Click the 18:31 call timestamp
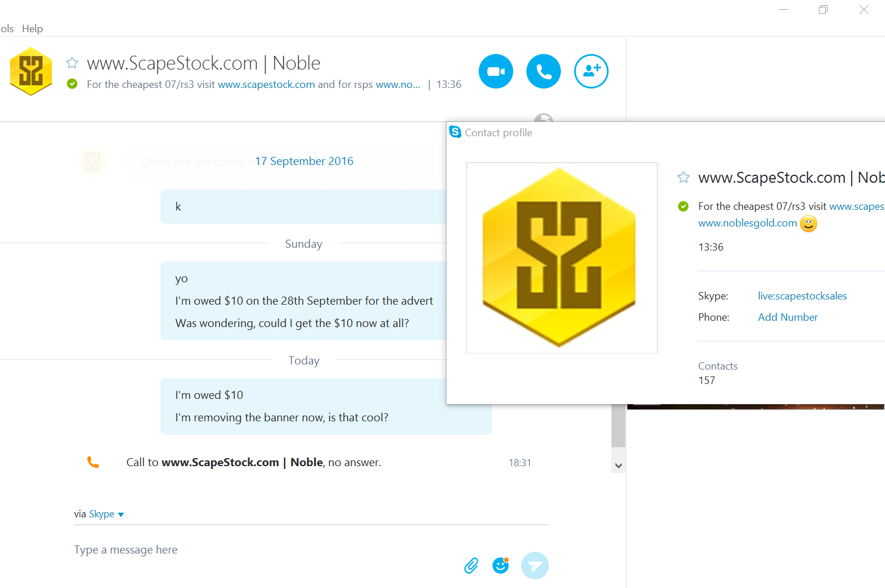The image size is (885, 588). click(x=520, y=463)
